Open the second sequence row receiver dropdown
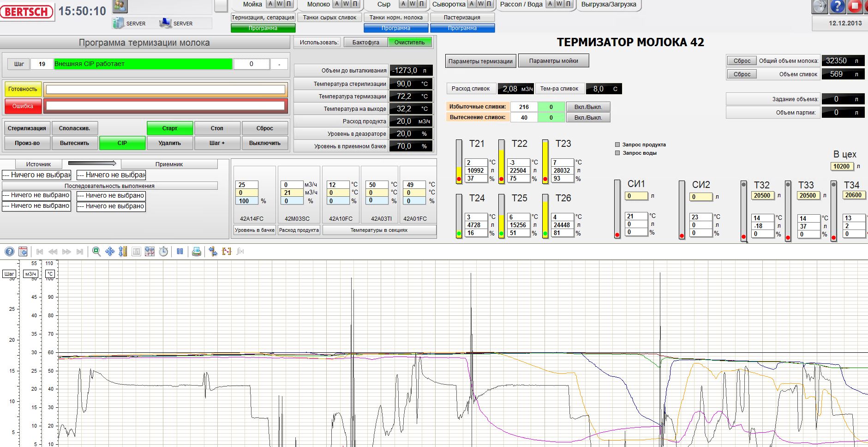This screenshot has height=447, width=868. (111, 206)
